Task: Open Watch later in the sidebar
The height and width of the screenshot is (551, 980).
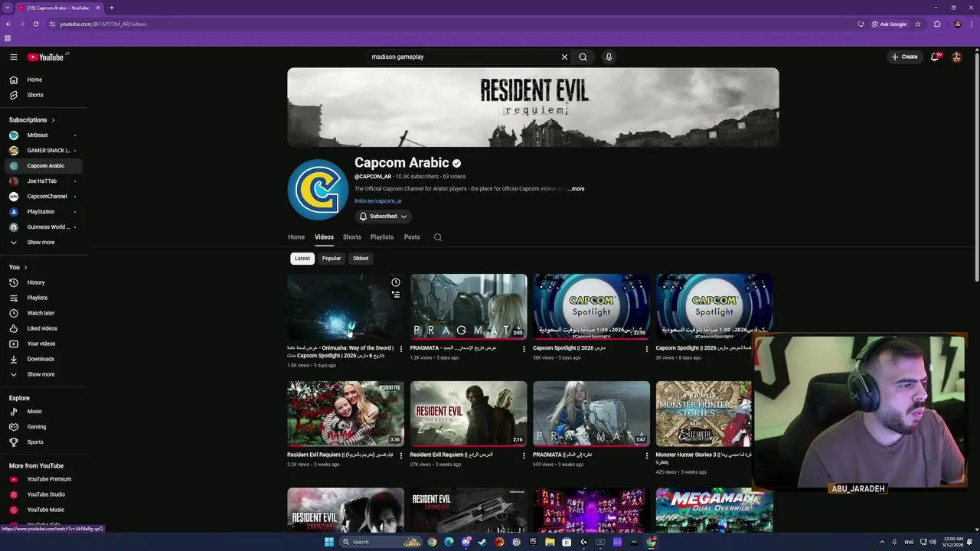Action: click(44, 313)
